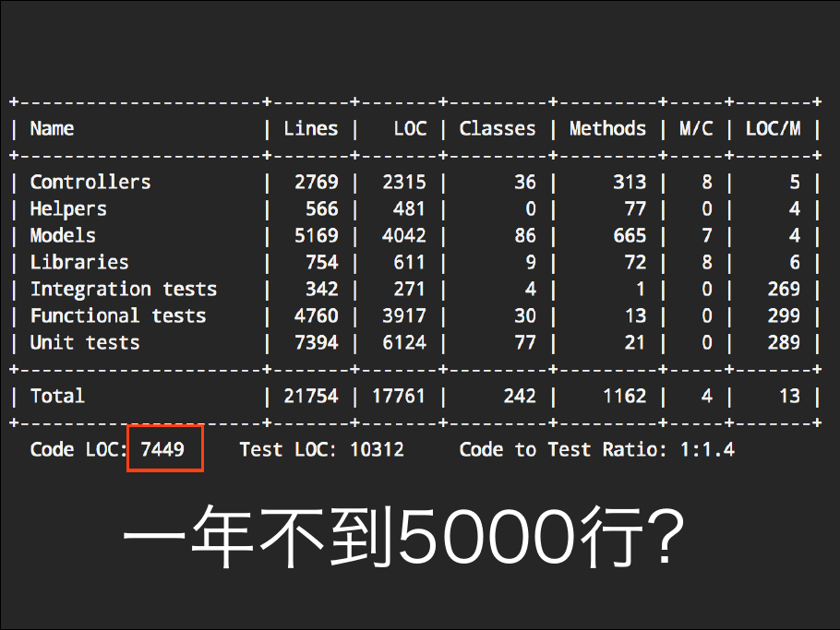Select the Classes column header

[x=497, y=129]
